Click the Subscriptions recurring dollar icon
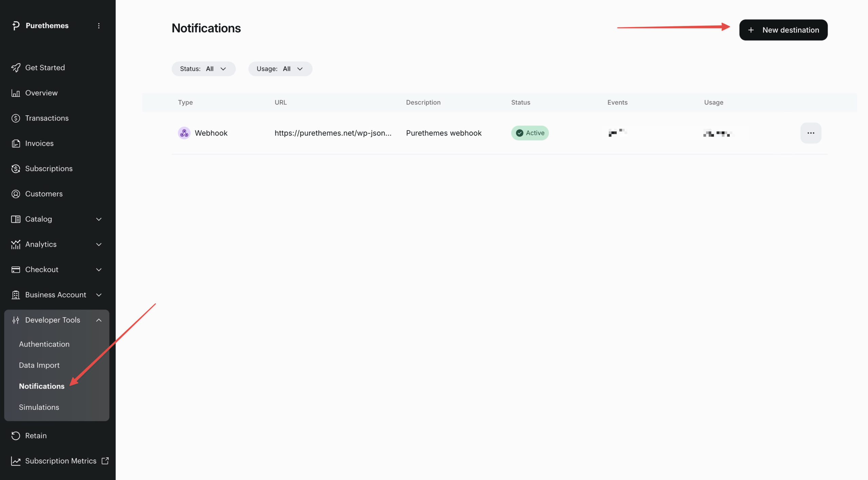Viewport: 868px width, 480px height. click(x=16, y=169)
